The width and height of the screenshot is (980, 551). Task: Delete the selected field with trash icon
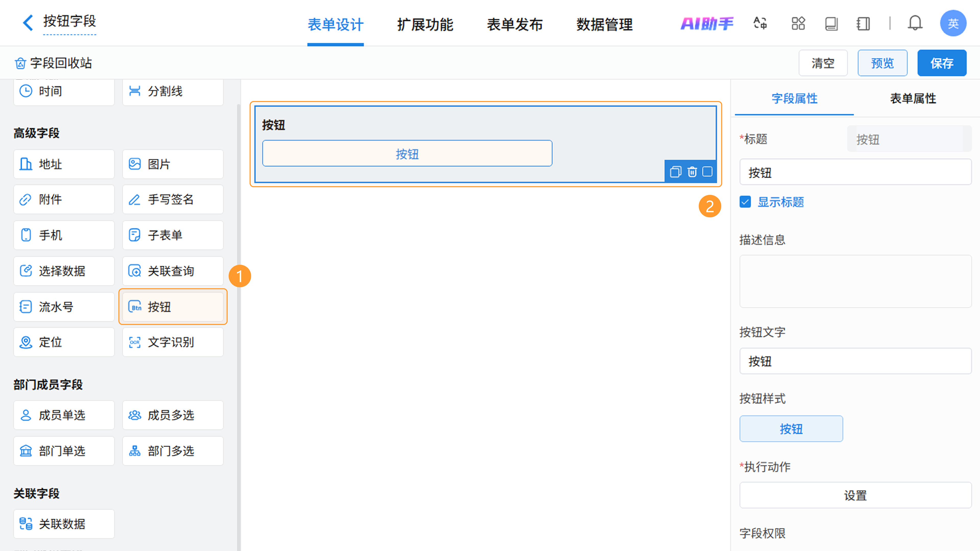point(692,172)
